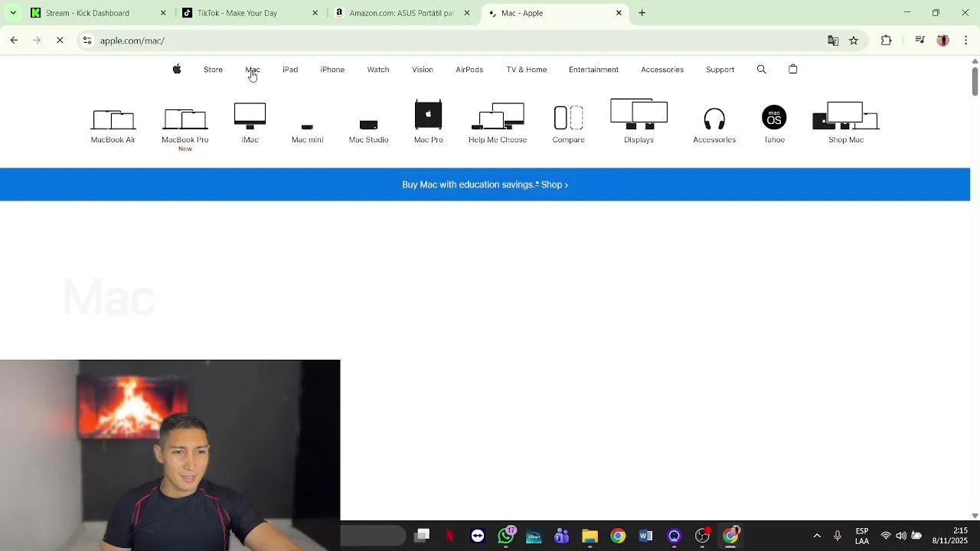Screen dimensions: 980x551
Task: View site information icon in address bar
Action: (87, 41)
